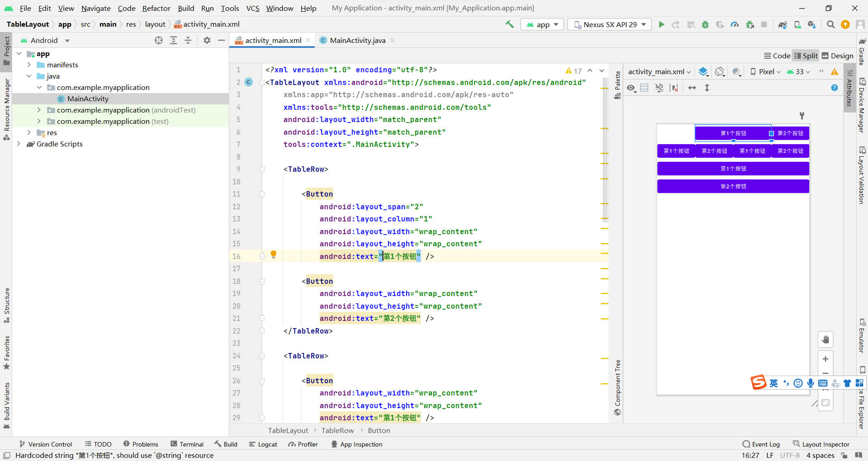868x461 pixels.
Task: Collapse the com.example.myapplication package
Action: [40, 87]
